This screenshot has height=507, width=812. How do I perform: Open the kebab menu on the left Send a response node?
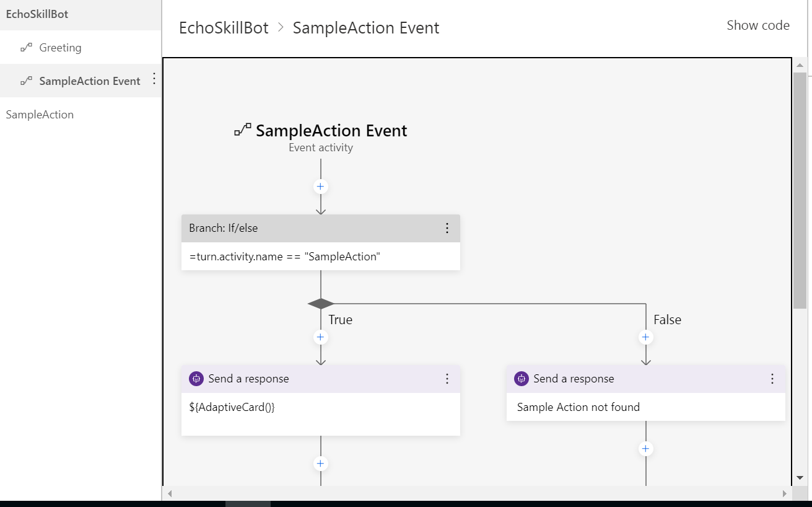point(447,379)
